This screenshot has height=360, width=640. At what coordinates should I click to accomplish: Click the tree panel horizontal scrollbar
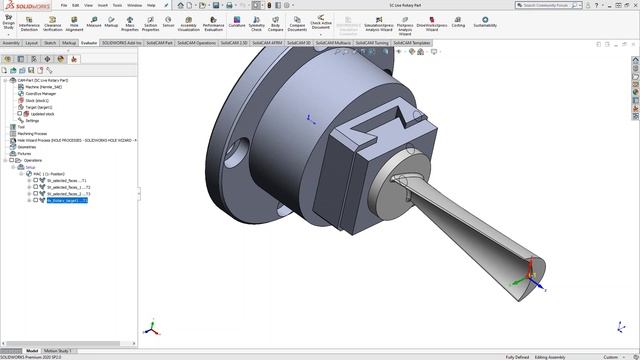(63, 343)
